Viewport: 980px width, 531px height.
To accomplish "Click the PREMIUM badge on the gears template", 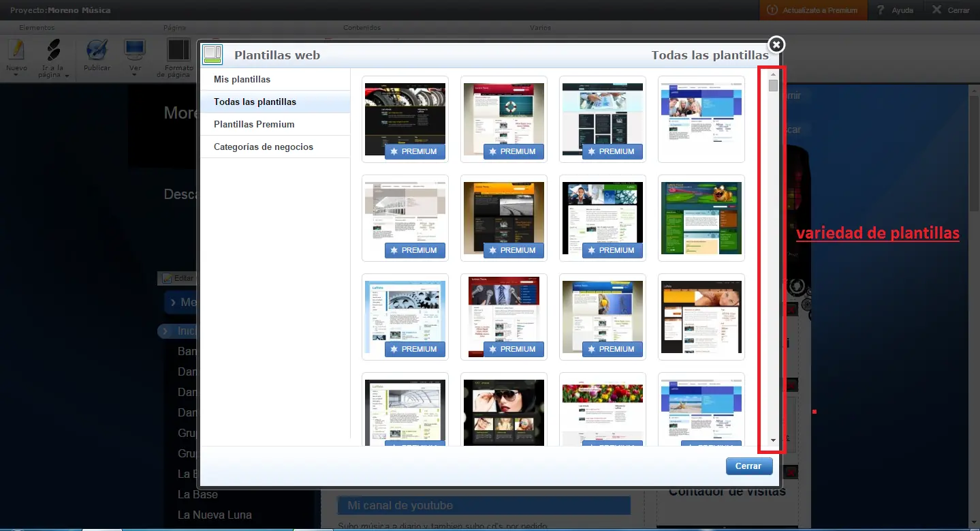I will pyautogui.click(x=415, y=349).
